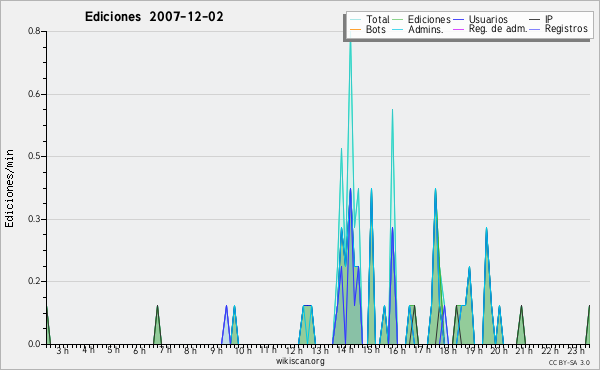Click the 'Ediciones/min' y-axis label
The image size is (600, 370).
pyautogui.click(x=9, y=188)
